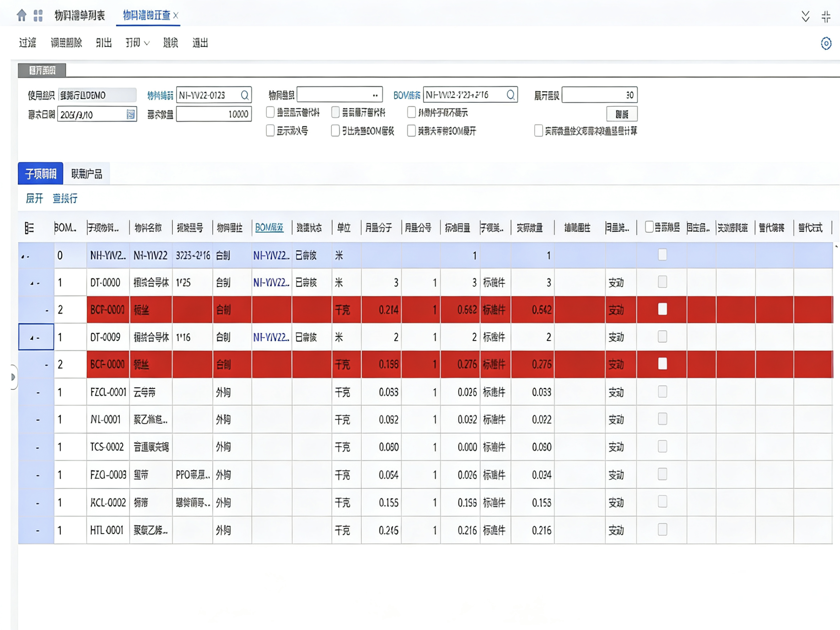Click search icon in 物料编码 field

click(245, 95)
